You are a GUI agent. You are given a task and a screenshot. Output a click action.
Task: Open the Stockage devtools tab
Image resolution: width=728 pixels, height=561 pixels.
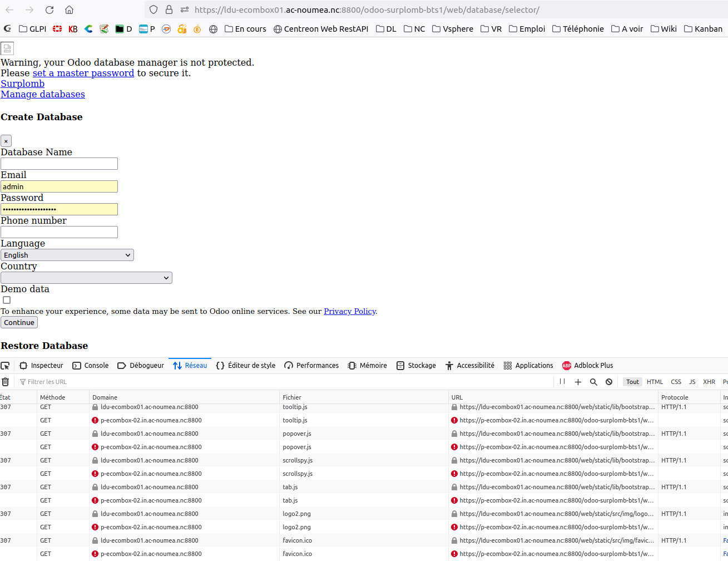[x=416, y=366]
